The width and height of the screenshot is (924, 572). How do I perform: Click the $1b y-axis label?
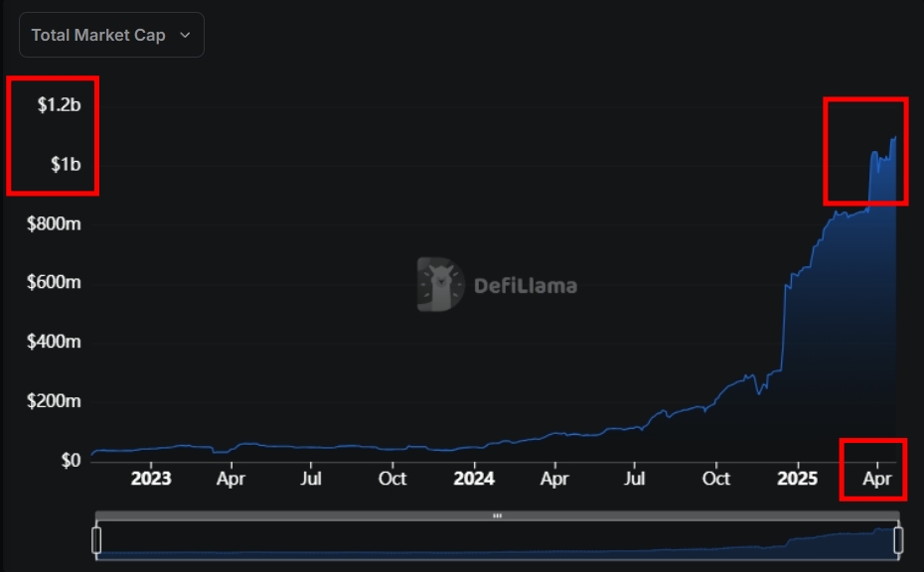coord(66,165)
